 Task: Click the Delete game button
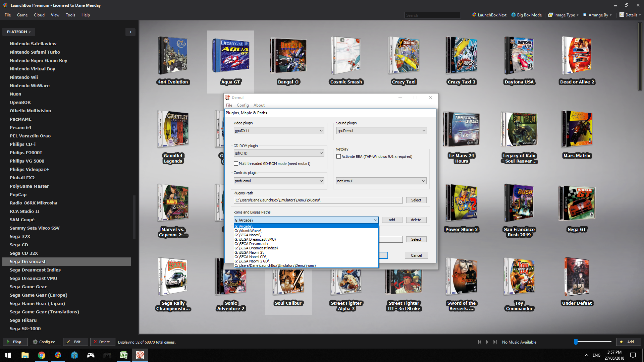pos(102,342)
